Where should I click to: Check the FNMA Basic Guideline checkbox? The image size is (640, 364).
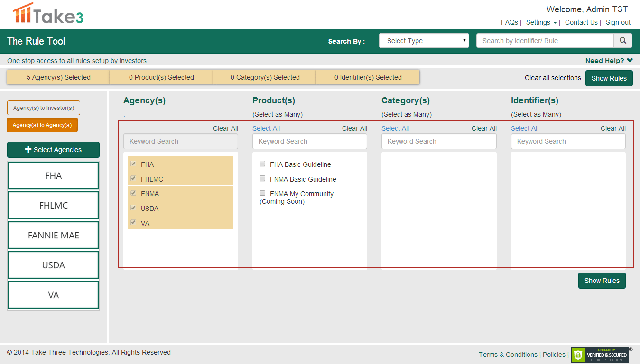[x=262, y=179]
